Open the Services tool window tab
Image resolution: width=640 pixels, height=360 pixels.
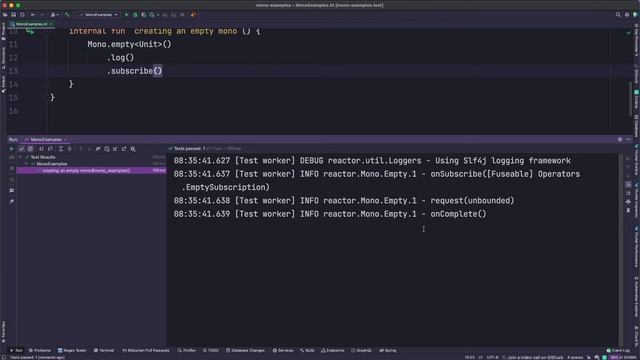[283, 350]
